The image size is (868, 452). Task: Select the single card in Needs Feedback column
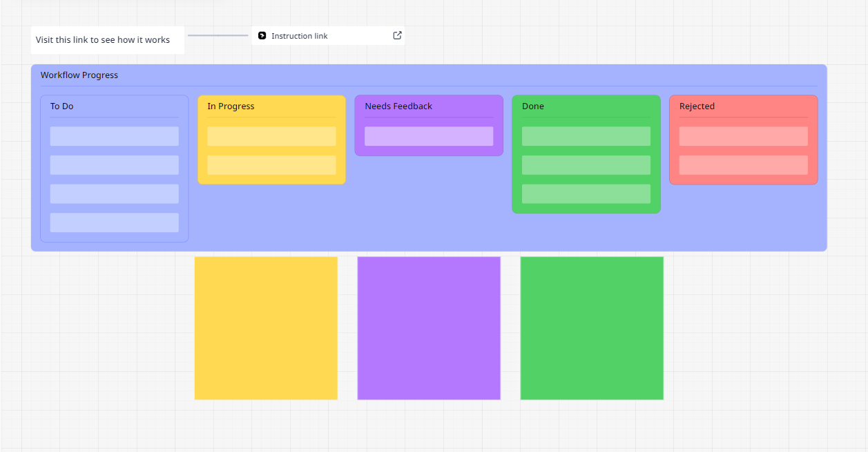pyautogui.click(x=429, y=136)
